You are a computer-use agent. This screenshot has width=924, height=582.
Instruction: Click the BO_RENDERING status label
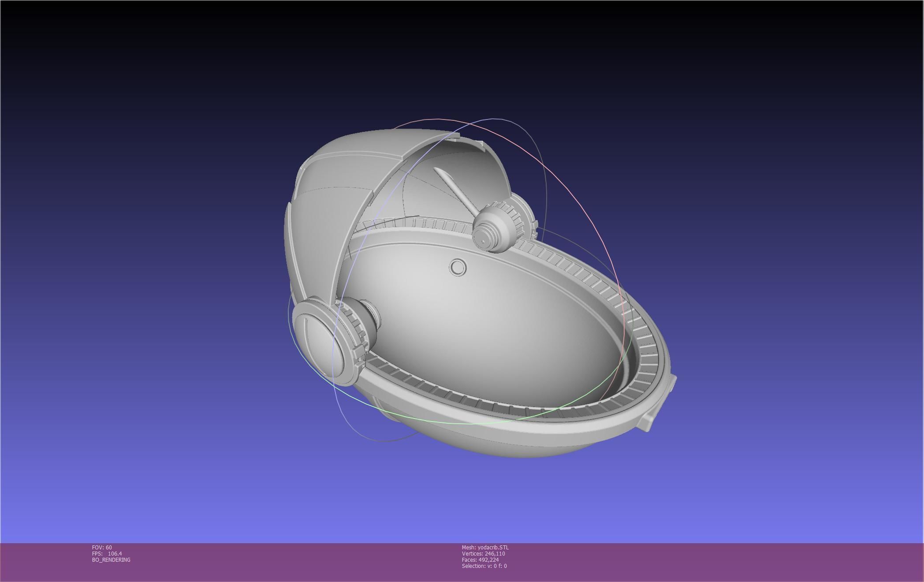click(x=111, y=560)
